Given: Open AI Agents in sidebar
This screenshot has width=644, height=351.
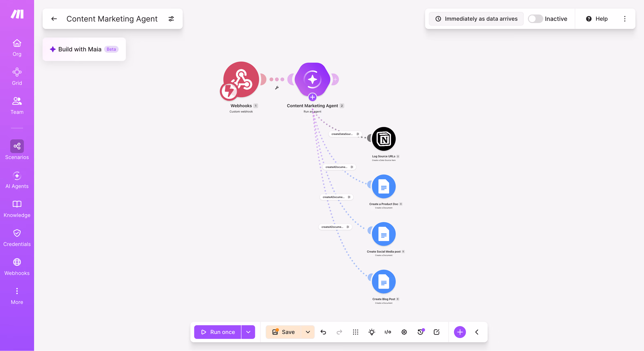Looking at the screenshot, I should point(17,180).
